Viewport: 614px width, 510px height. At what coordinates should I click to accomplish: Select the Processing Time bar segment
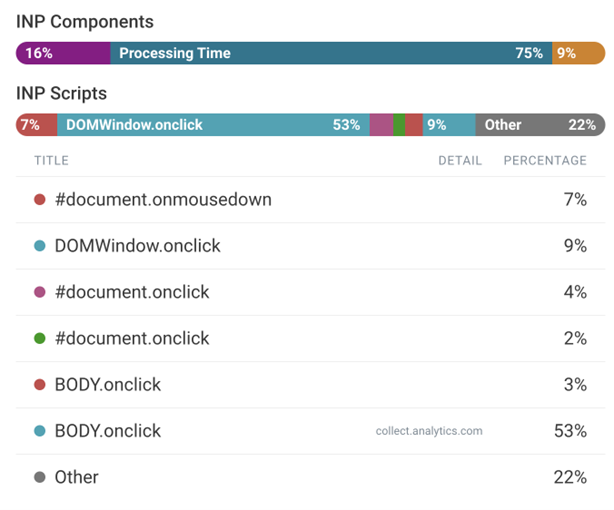click(x=330, y=53)
